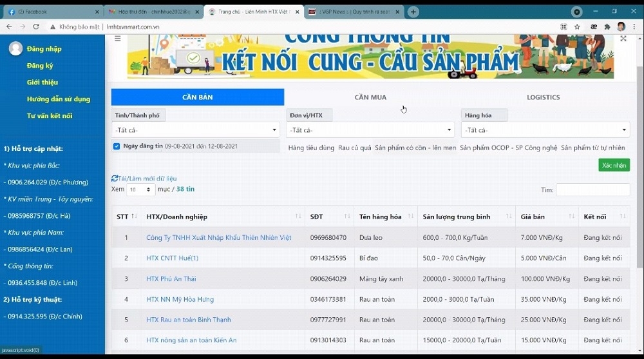
Task: Click the not-secure warning icon
Action: (x=53, y=26)
